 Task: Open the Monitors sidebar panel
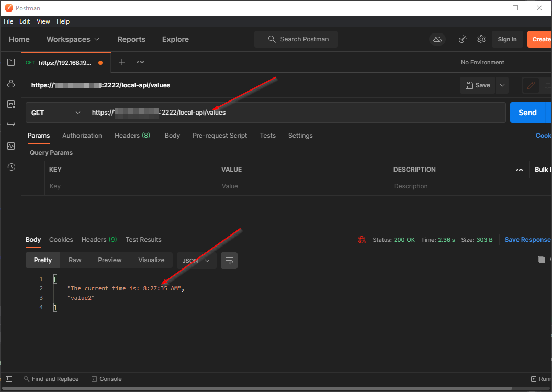10,145
